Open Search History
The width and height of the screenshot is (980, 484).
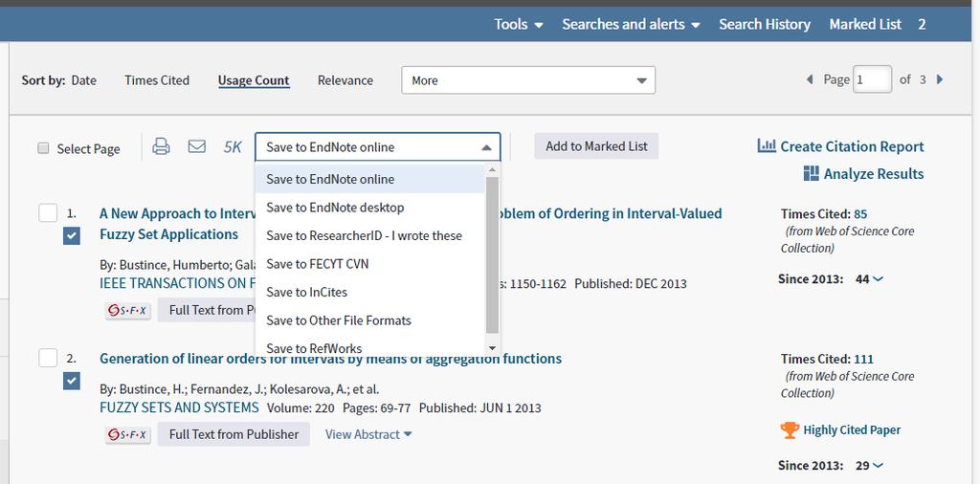765,24
